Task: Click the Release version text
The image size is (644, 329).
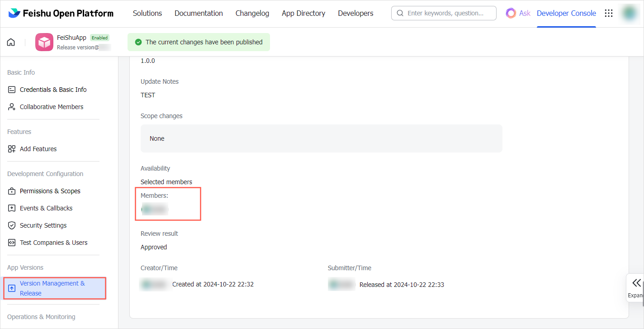Action: [x=77, y=47]
